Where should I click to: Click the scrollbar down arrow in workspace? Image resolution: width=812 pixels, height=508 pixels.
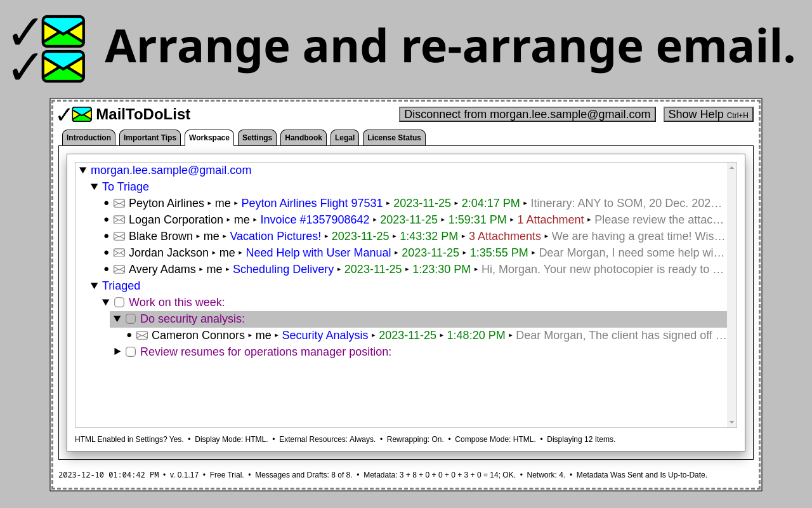coord(731,422)
